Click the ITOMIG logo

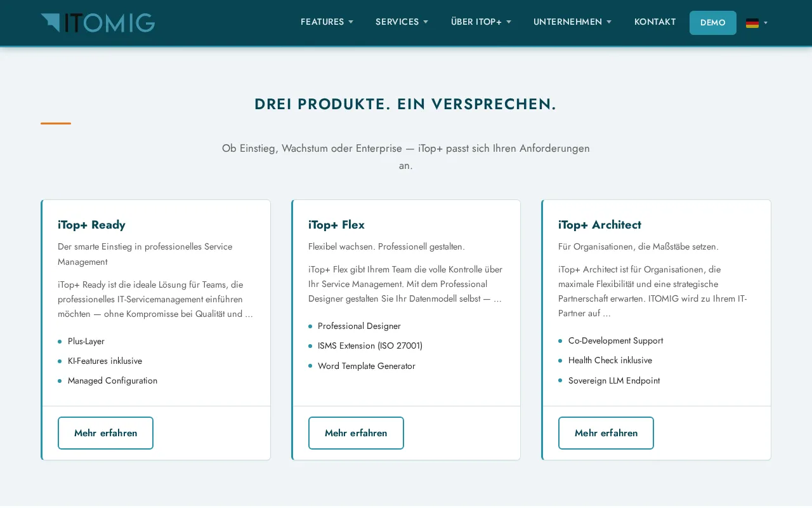(98, 23)
